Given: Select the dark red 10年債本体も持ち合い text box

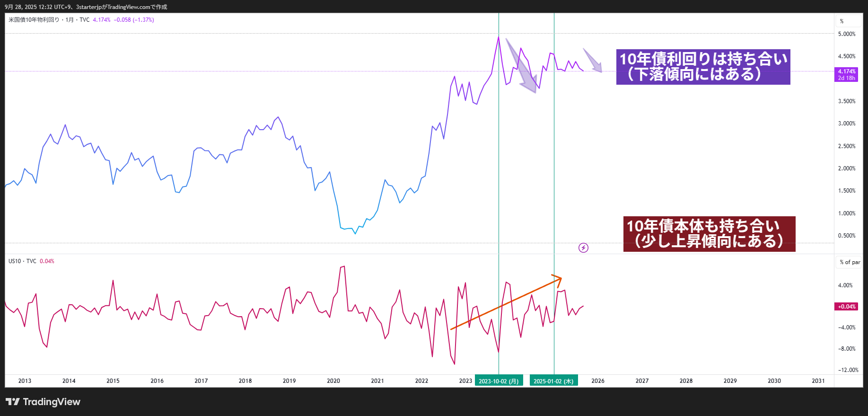Looking at the screenshot, I should pyautogui.click(x=709, y=234).
